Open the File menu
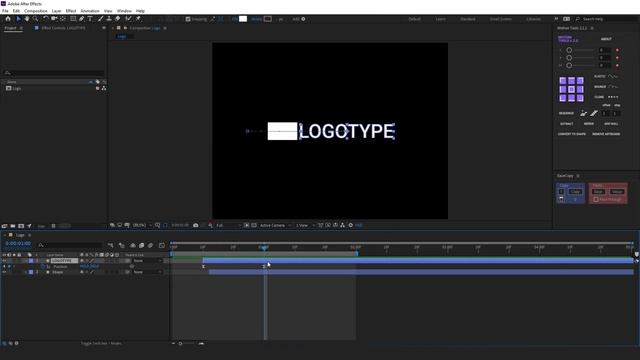The height and width of the screenshot is (360, 640). click(5, 11)
